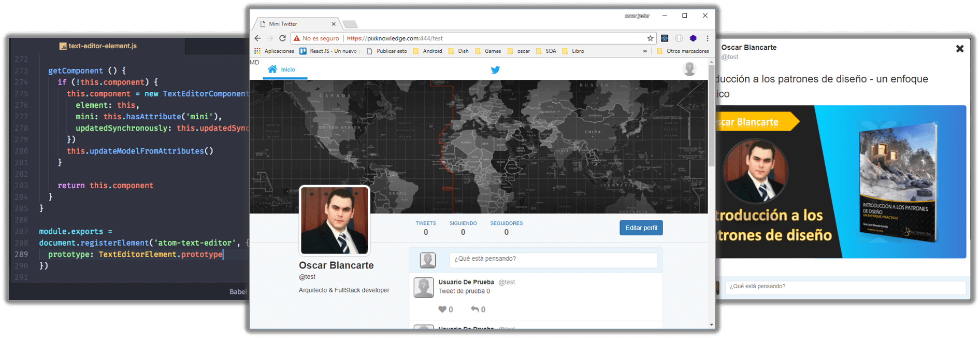Open the Aplicaciones apps grid icon
The image size is (980, 338).
click(257, 51)
